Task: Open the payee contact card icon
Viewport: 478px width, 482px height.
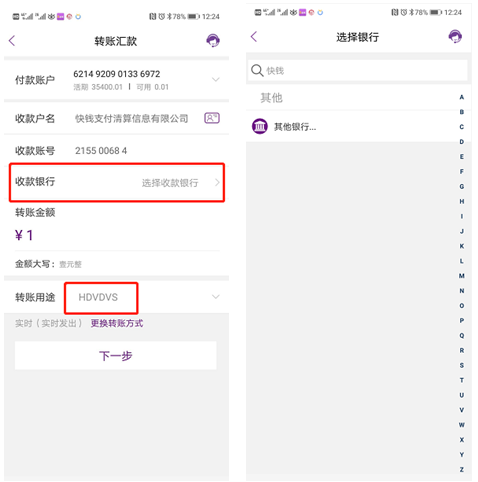Action: pyautogui.click(x=212, y=118)
